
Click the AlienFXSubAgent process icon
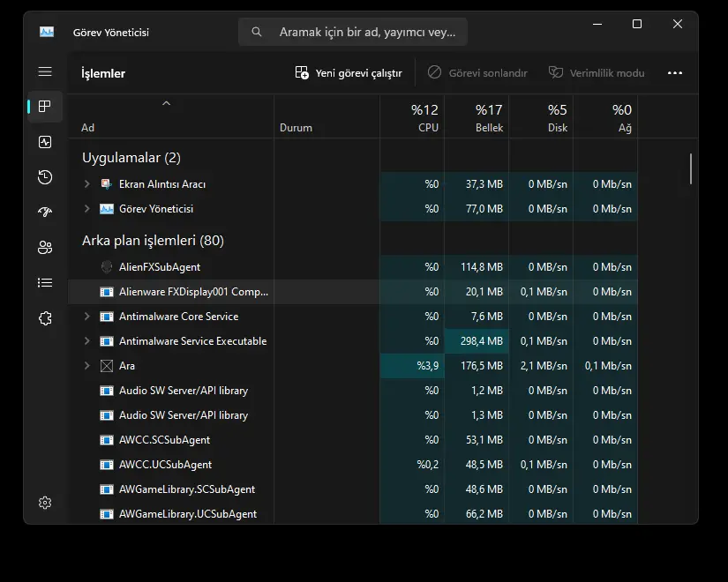coord(106,267)
